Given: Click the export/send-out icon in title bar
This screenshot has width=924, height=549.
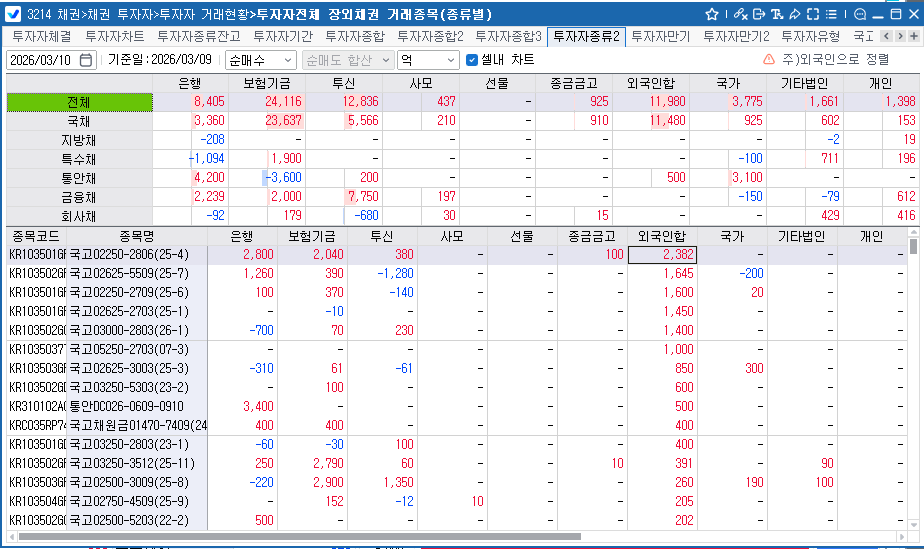Looking at the screenshot, I should [x=759, y=14].
